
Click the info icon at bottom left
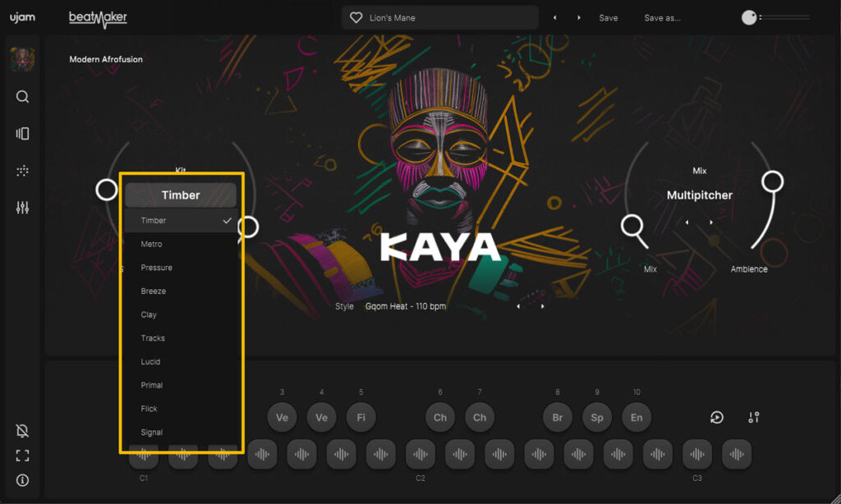(x=22, y=480)
